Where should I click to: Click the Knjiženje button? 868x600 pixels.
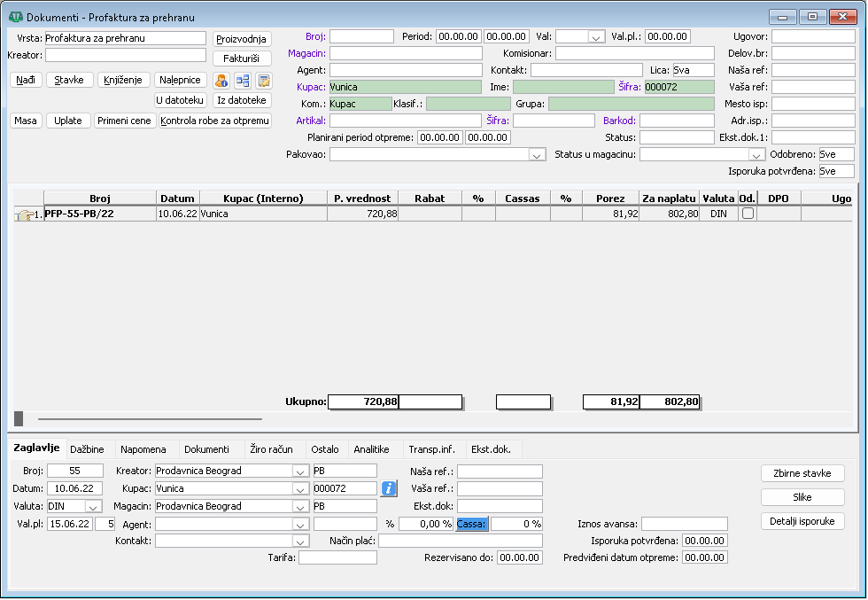tap(123, 80)
